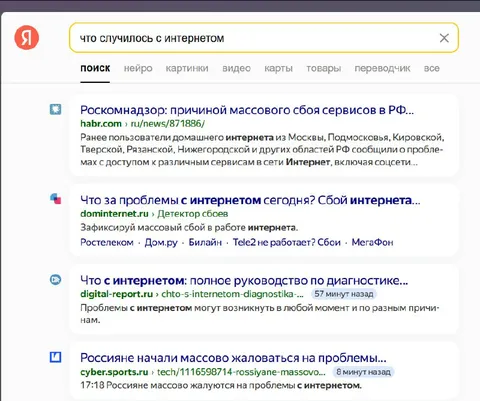The height and width of the screenshot is (401, 480).
Task: Switch to the видео tab
Action: 236,68
